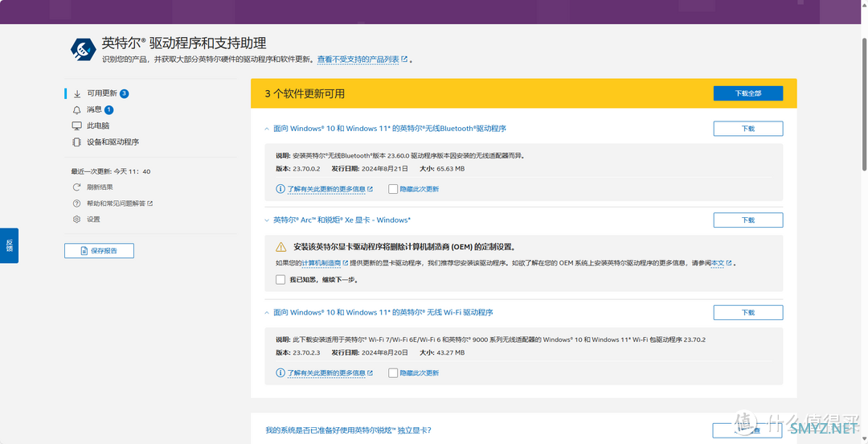This screenshot has height=444, width=868.
Task: Collapse the wireless Wi-Fi driver section
Action: (x=266, y=312)
